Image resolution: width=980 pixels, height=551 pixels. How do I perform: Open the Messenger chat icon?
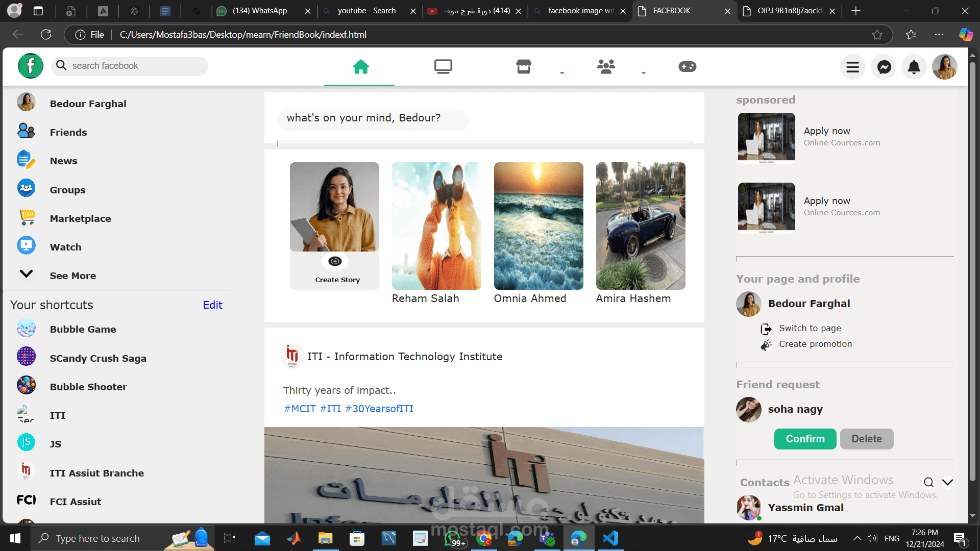pos(884,67)
